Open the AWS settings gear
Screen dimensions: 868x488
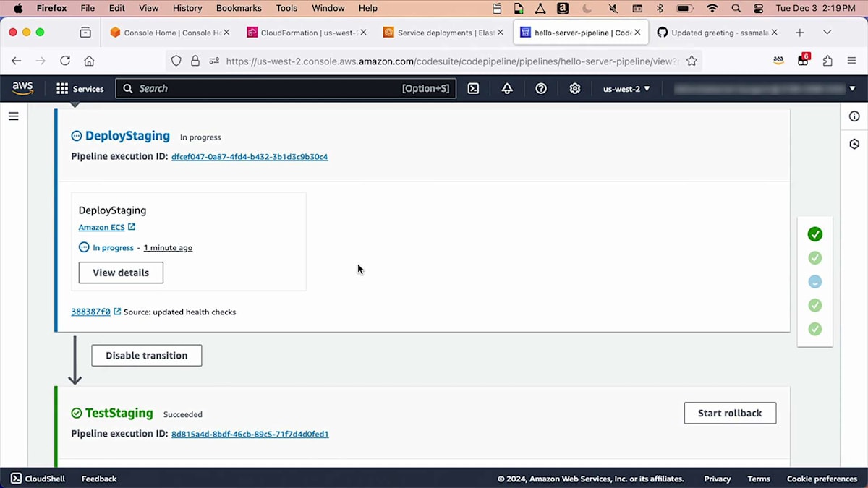575,88
